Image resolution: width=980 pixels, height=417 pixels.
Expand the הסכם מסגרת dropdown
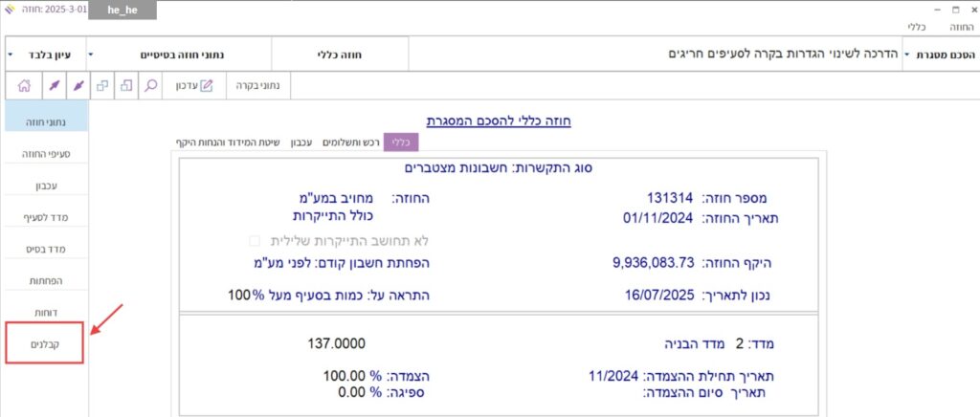pos(906,55)
